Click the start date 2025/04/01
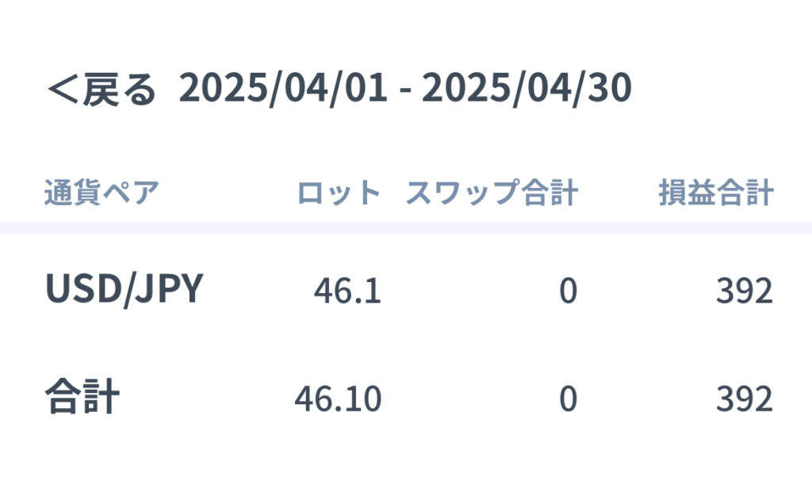812x504 pixels. point(283,88)
